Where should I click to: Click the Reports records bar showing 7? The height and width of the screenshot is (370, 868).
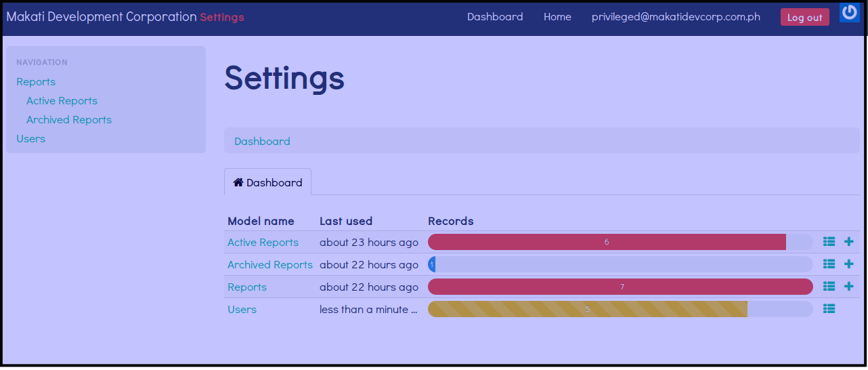point(620,287)
